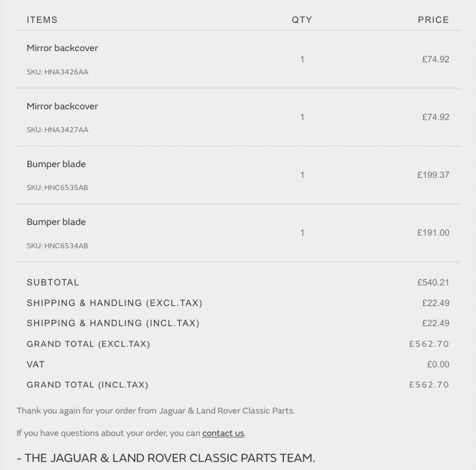Image resolution: width=476 pixels, height=470 pixels.
Task: Click the ITEMS column header
Action: point(42,20)
